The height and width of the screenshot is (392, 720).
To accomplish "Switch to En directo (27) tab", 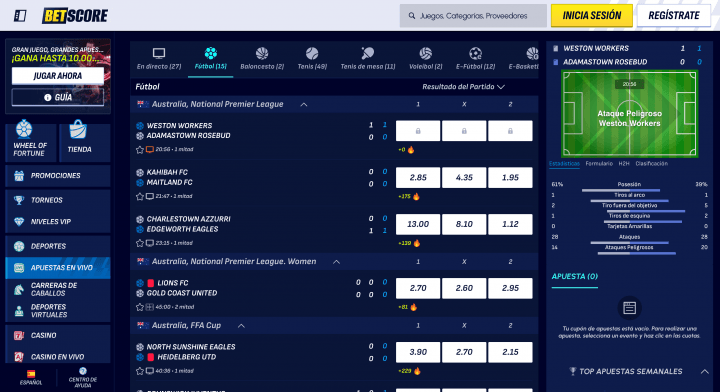I will tap(159, 59).
